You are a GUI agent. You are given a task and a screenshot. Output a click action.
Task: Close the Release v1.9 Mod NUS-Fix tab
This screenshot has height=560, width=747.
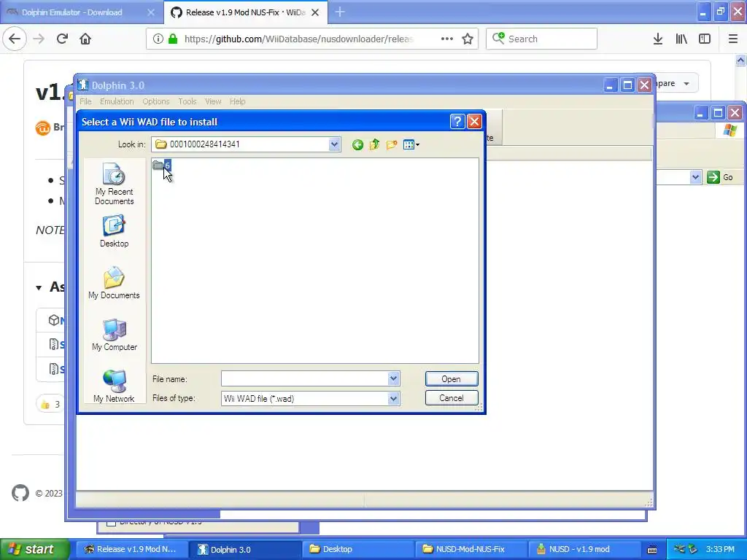[x=315, y=13]
